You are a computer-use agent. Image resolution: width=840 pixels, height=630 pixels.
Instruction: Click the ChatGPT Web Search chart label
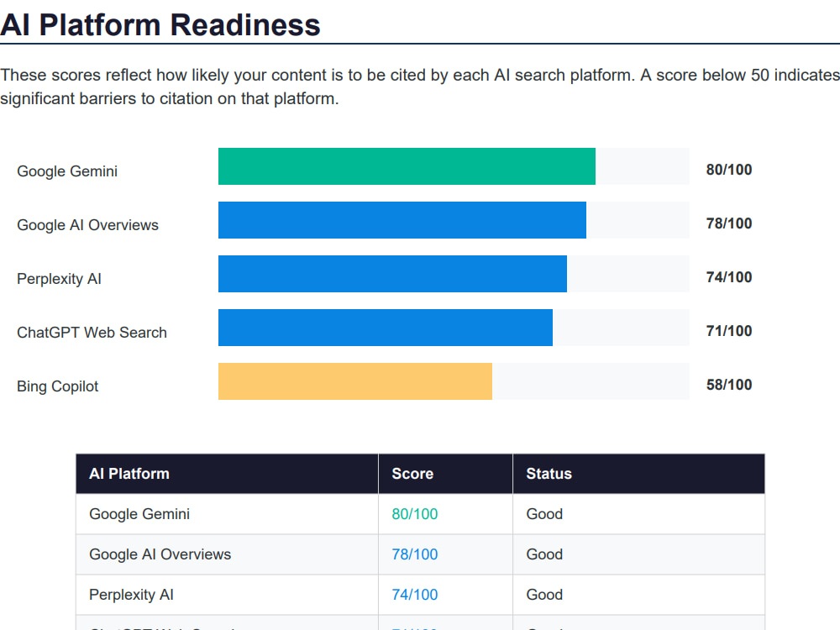(x=92, y=332)
